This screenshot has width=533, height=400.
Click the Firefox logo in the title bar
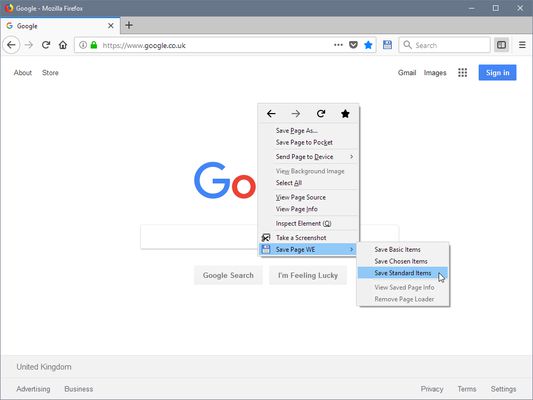tap(8, 8)
